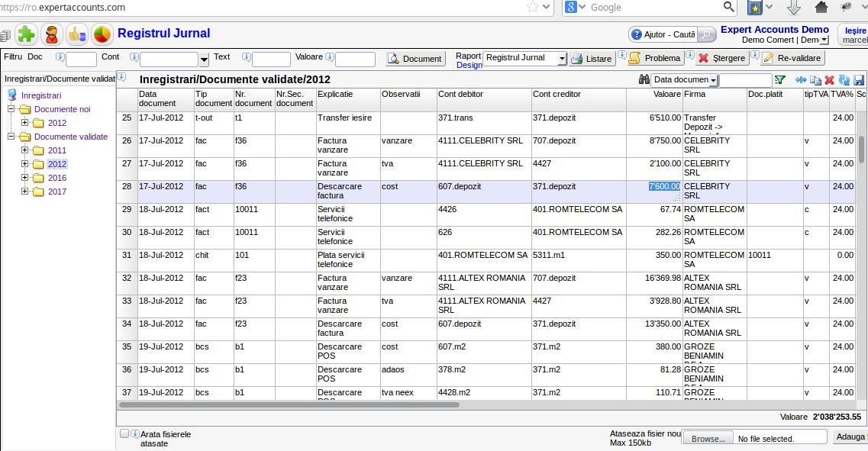Click the support agent headset icon
The image size is (868, 451).
pos(51,34)
